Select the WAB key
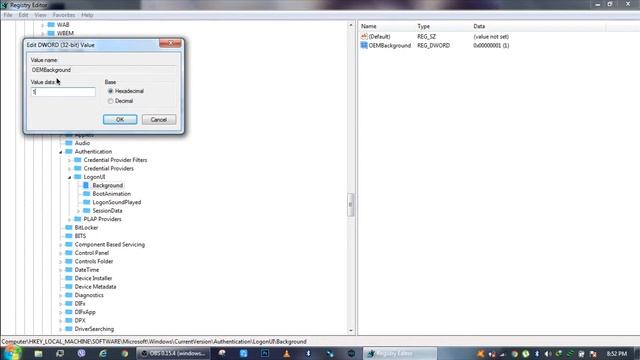 63,25
